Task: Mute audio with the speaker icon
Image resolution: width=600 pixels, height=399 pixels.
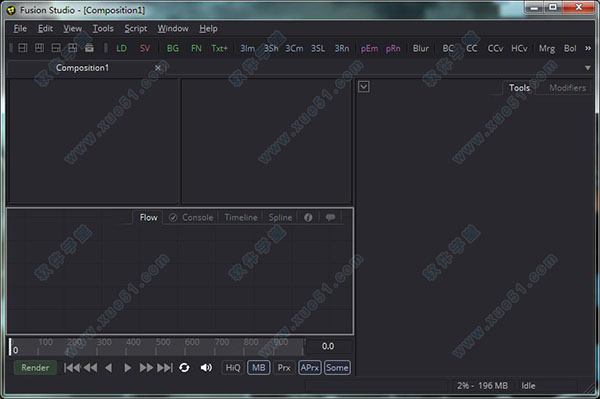Action: (x=206, y=368)
